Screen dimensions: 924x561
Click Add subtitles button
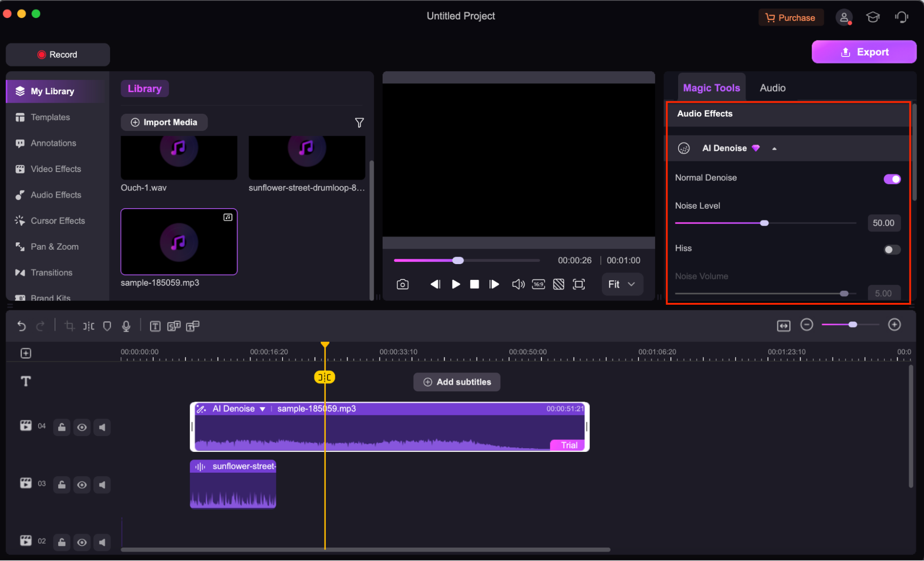pos(457,382)
